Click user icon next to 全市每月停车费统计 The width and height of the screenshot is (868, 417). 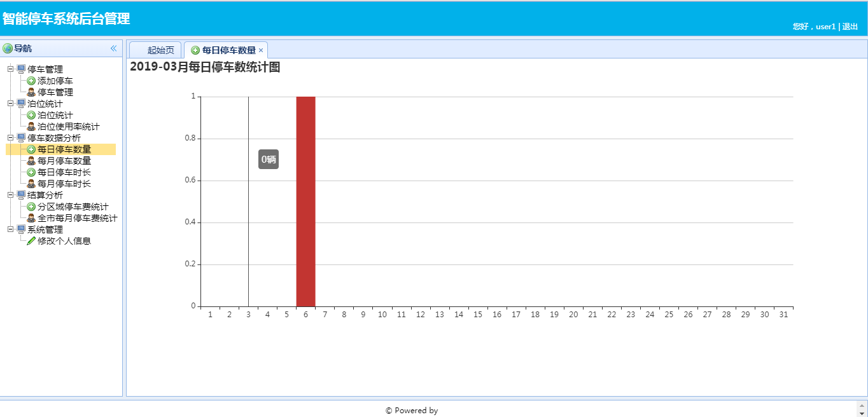pyautogui.click(x=31, y=218)
